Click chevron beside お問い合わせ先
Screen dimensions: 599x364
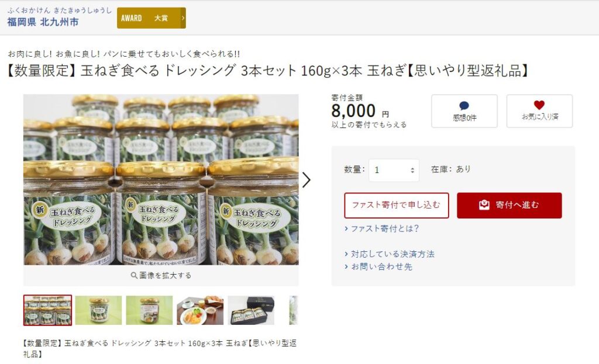click(x=346, y=266)
